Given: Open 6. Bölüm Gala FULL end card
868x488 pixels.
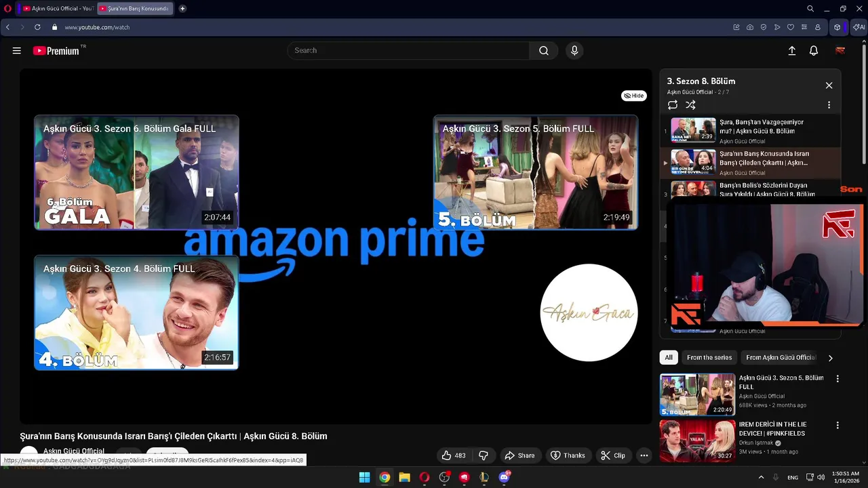Looking at the screenshot, I should pyautogui.click(x=136, y=172).
